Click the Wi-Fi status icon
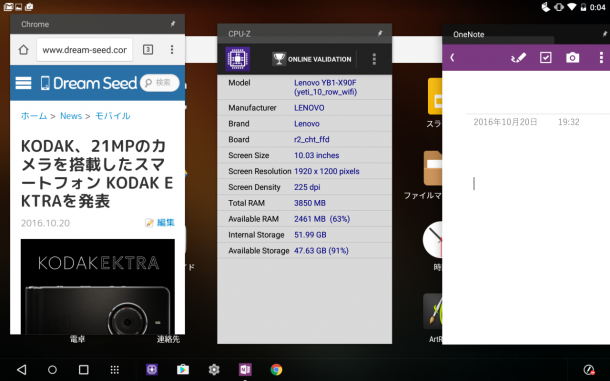Image resolution: width=610 pixels, height=381 pixels. point(571,7)
